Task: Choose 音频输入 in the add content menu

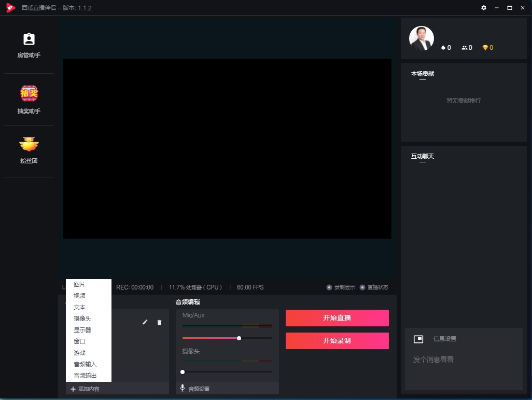Action: click(84, 364)
